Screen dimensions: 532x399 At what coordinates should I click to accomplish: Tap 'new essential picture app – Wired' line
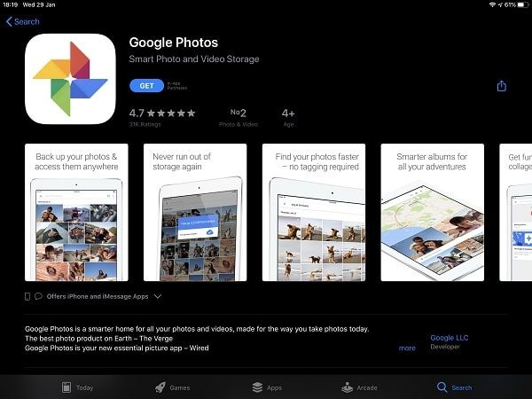click(x=117, y=348)
